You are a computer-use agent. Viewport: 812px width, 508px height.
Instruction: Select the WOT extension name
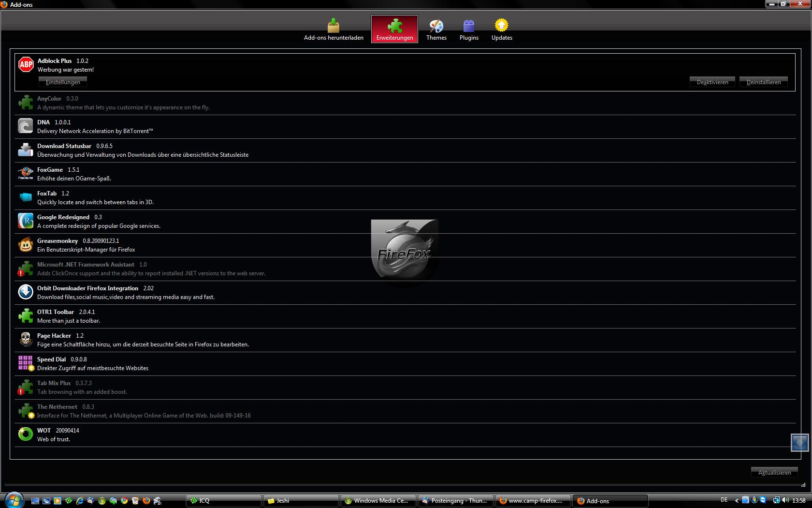pos(44,431)
